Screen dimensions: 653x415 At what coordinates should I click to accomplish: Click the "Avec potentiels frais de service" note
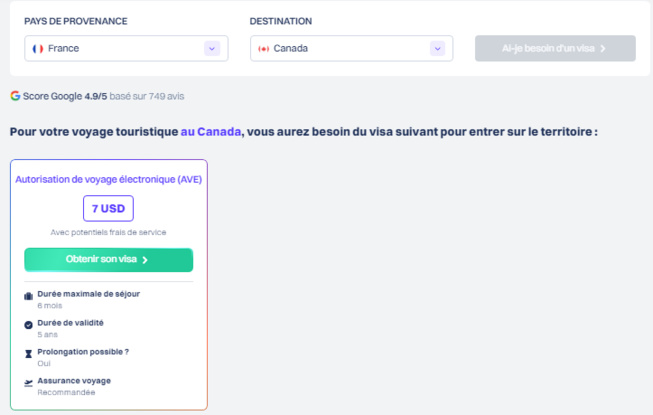pos(108,232)
